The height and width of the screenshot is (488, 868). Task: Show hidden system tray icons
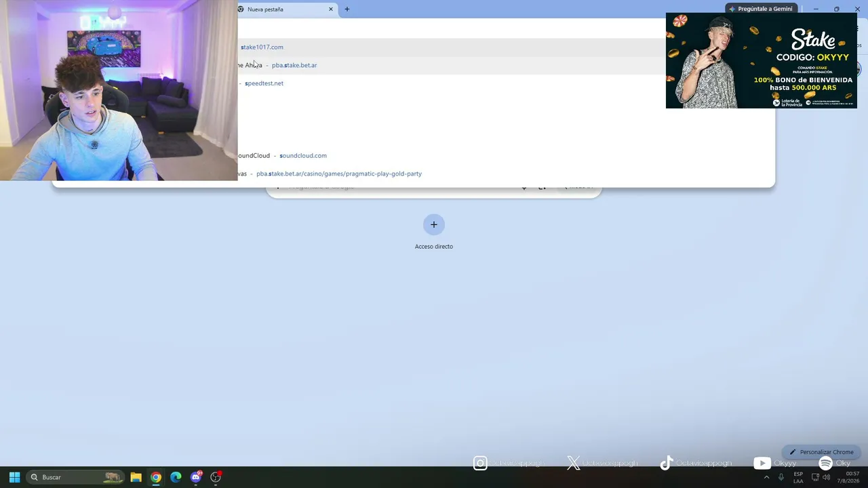point(767,477)
